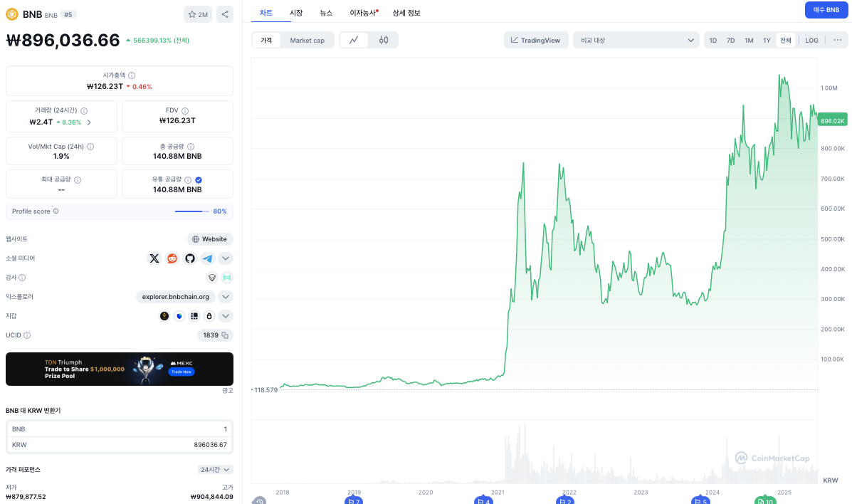This screenshot has height=504, width=852.
Task: Open the TradingView chart
Action: click(536, 41)
